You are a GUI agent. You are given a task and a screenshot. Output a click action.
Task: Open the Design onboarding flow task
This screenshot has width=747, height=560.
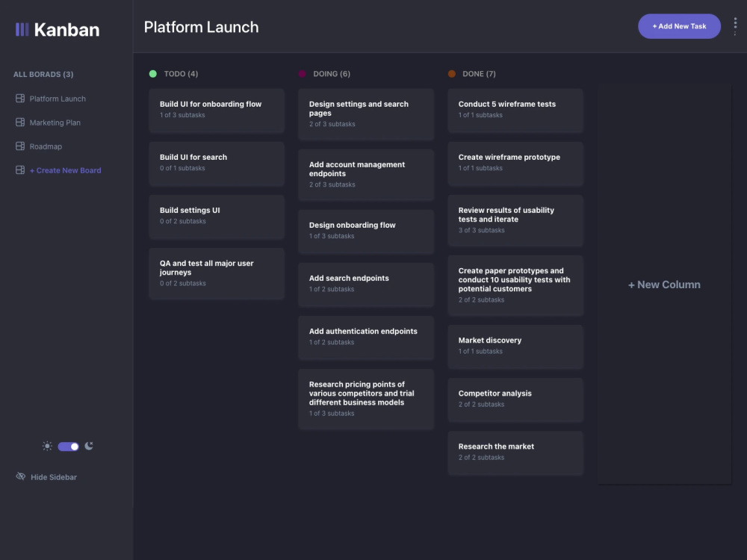pos(366,231)
